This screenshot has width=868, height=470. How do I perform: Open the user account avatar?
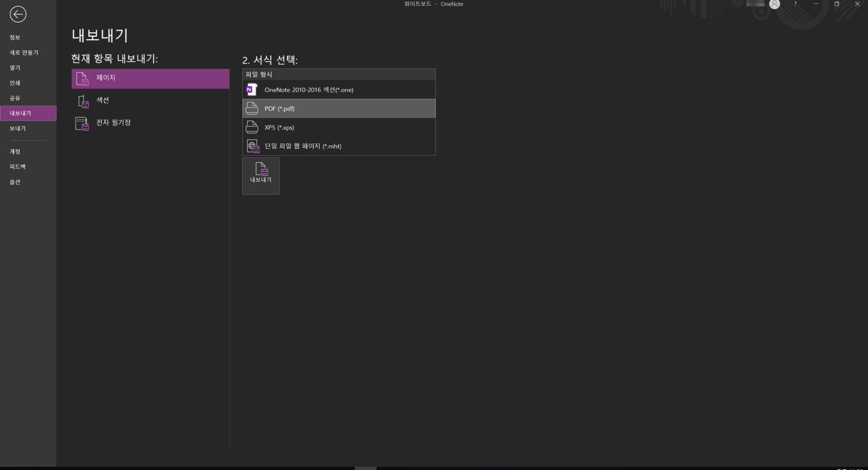pyautogui.click(x=774, y=4)
